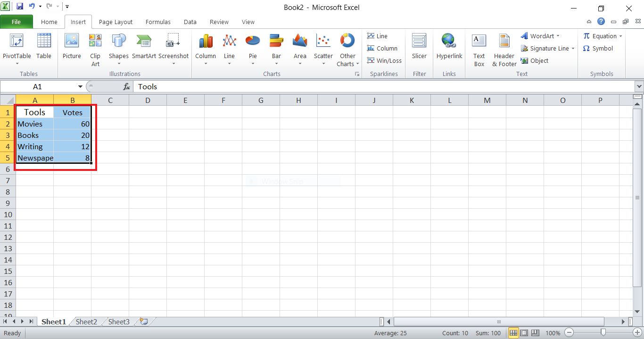Select column D header

tap(148, 100)
